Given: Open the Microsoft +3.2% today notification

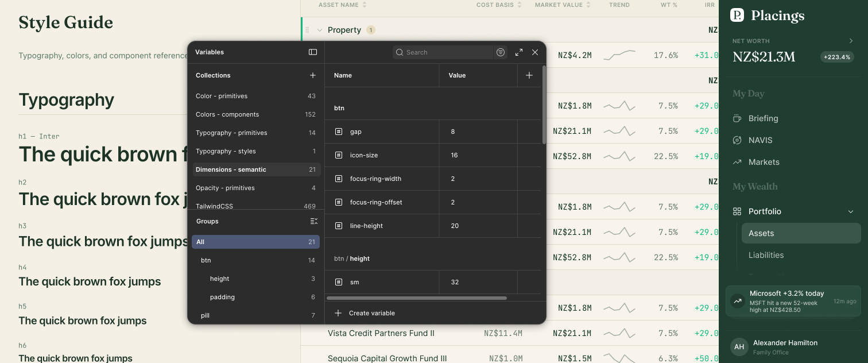Looking at the screenshot, I should 793,301.
